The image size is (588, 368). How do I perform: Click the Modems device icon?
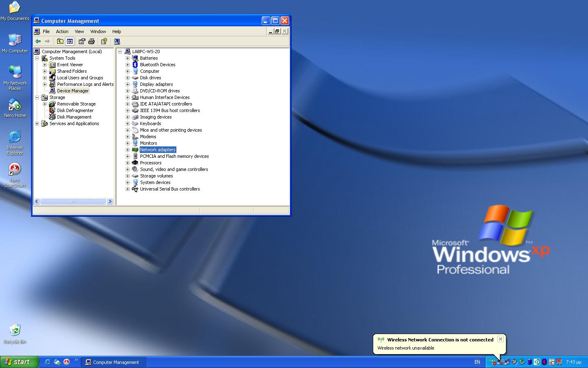pyautogui.click(x=135, y=137)
